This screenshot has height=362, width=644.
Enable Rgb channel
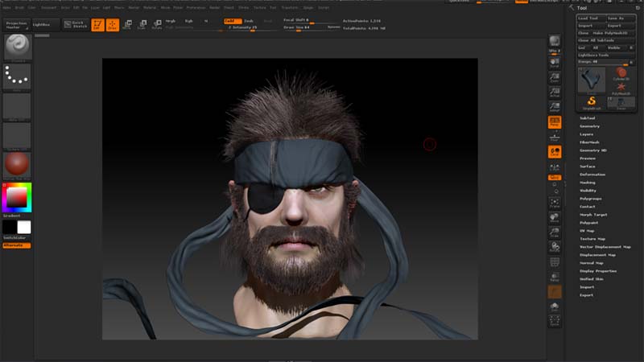pyautogui.click(x=189, y=21)
